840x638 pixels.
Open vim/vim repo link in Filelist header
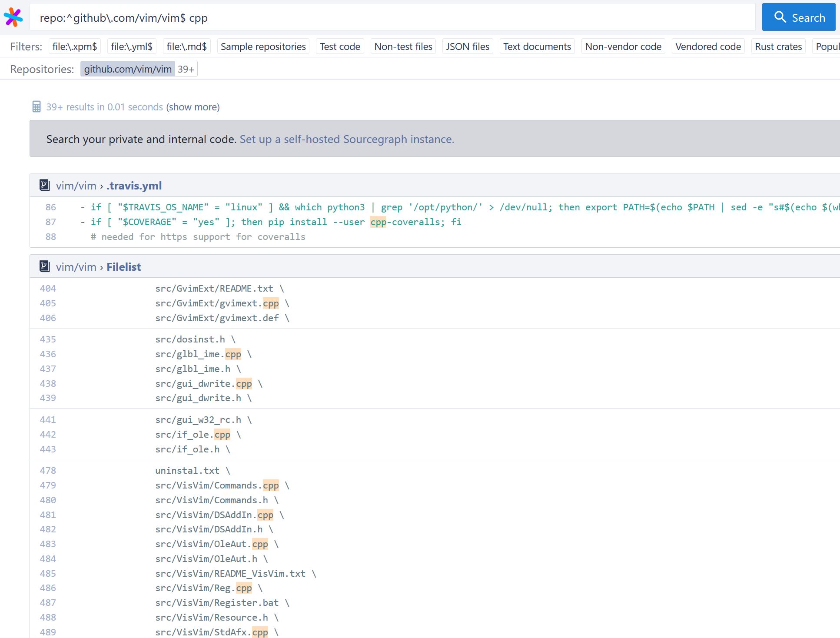pos(76,267)
